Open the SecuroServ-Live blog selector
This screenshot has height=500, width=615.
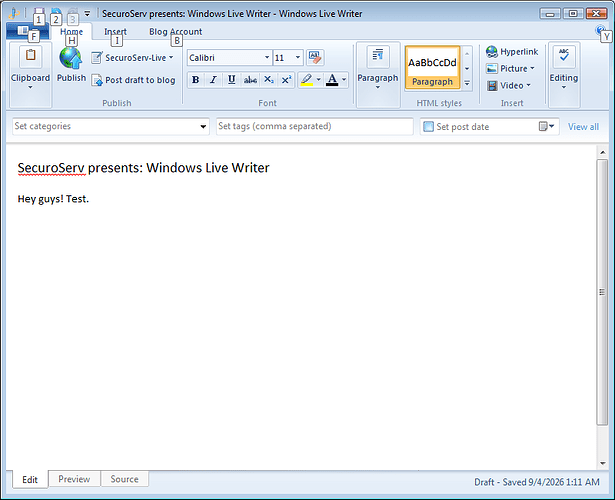coord(132,58)
